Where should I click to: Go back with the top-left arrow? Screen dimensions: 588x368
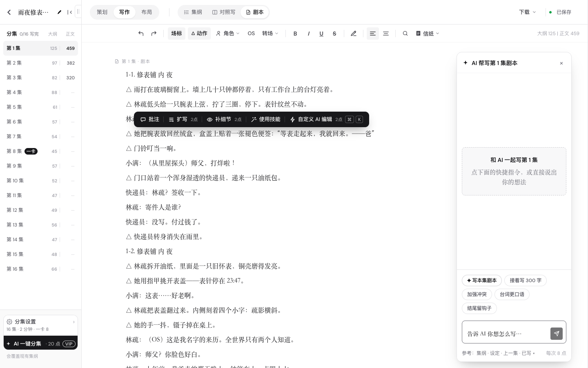pyautogui.click(x=9, y=12)
